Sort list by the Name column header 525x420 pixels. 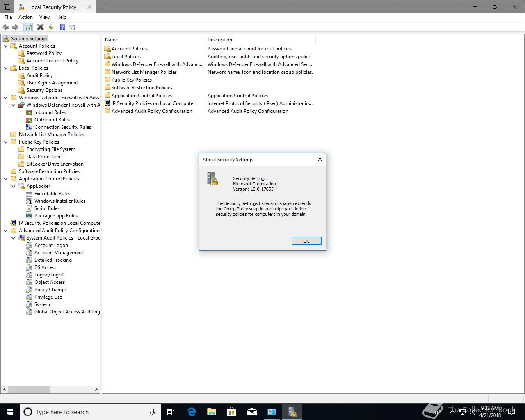click(x=153, y=40)
